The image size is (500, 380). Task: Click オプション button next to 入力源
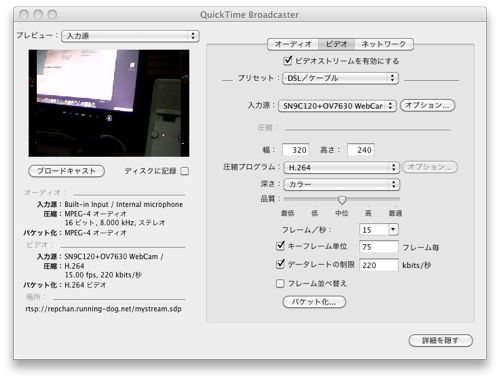(x=427, y=105)
